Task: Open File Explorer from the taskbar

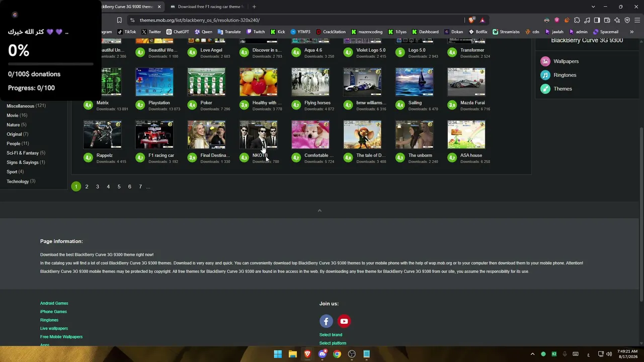Action: [x=292, y=354]
